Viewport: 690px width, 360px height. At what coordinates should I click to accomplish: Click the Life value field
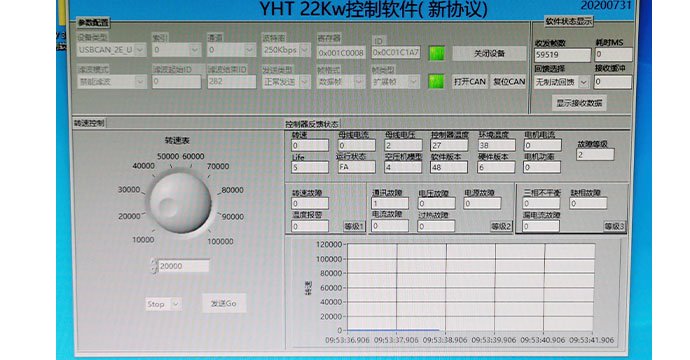[310, 167]
